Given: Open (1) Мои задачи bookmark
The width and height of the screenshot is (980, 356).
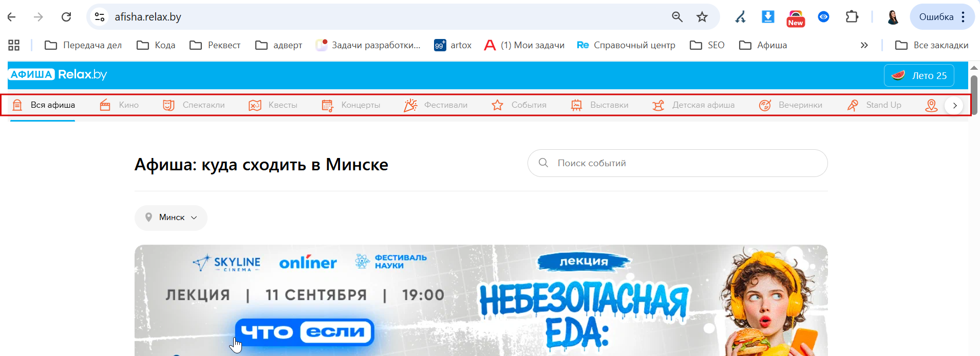Looking at the screenshot, I should [524, 45].
